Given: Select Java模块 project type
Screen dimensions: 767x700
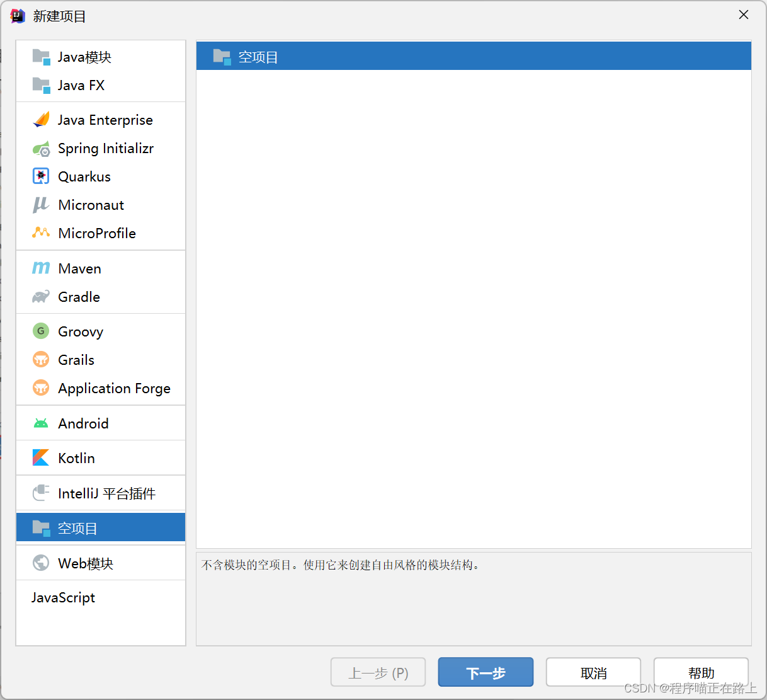Looking at the screenshot, I should pos(101,57).
